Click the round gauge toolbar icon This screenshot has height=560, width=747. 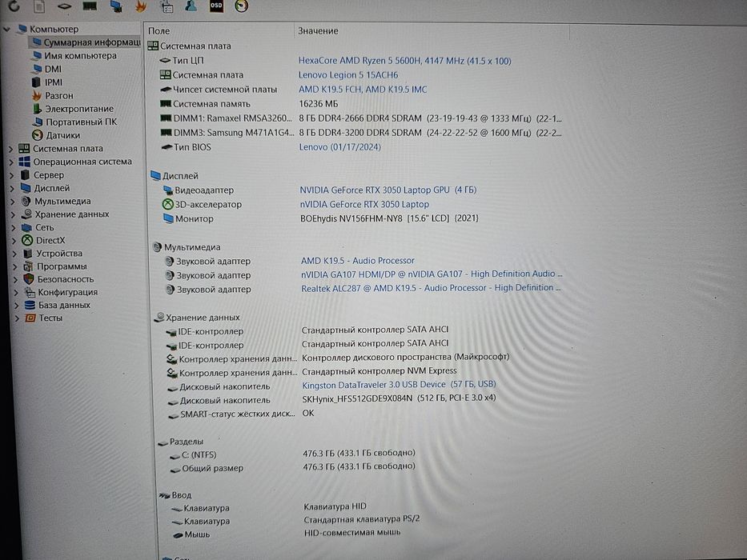(x=242, y=6)
